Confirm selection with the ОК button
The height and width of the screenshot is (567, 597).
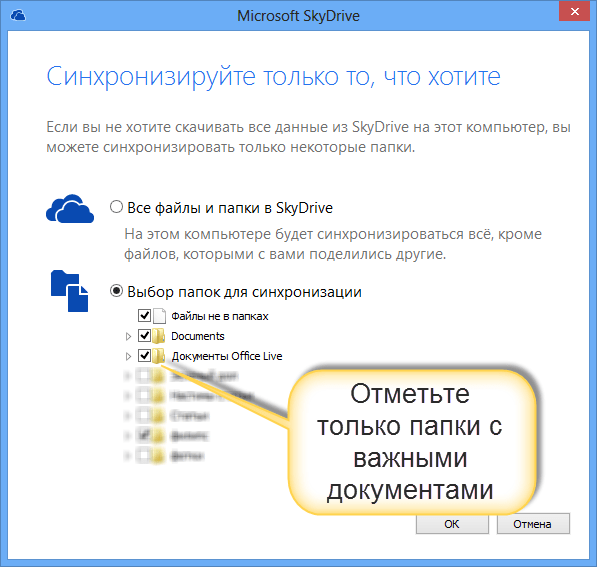(452, 524)
